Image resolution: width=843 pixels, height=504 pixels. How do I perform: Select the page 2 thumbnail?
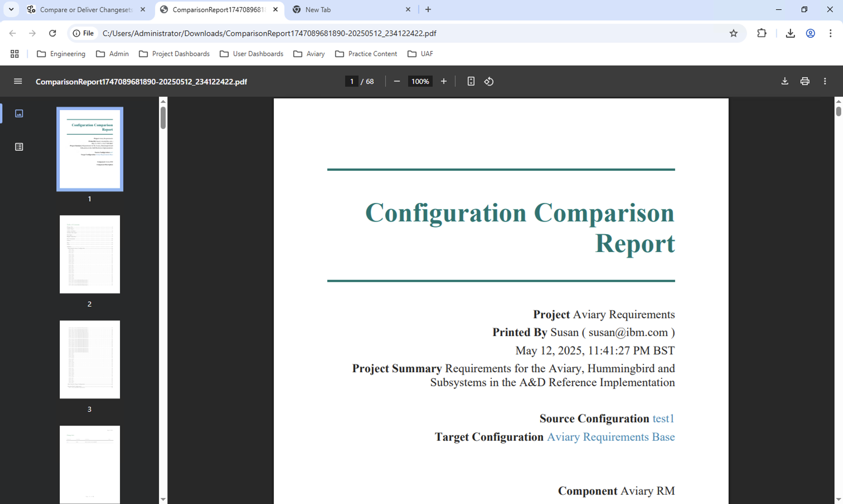coord(90,254)
